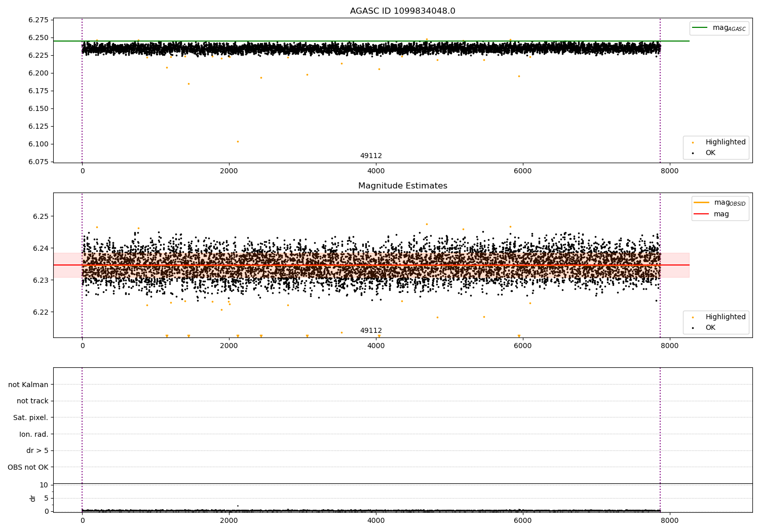Image resolution: width=760 pixels, height=532 pixels.
Task: Click the 6.200 y-axis tick label
Action: click(x=39, y=73)
